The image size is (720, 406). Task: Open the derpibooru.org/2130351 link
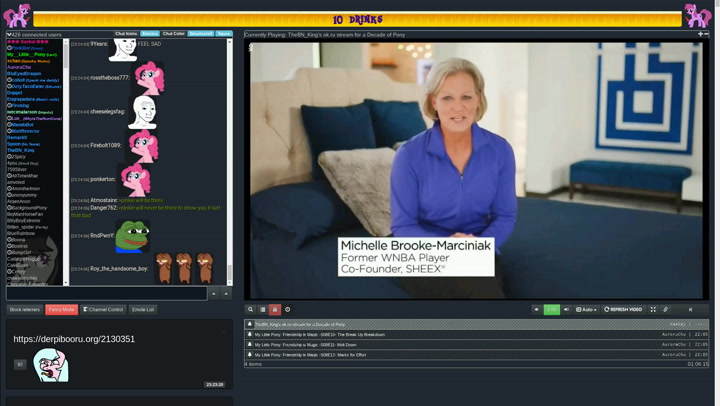pyautogui.click(x=74, y=339)
